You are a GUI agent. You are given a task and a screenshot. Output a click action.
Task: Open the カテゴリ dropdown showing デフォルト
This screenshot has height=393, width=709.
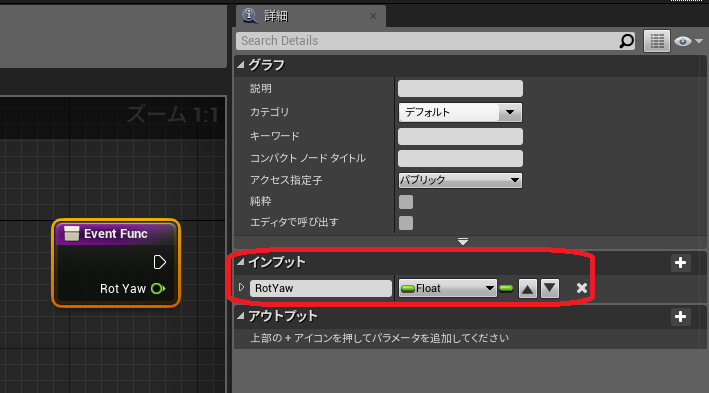pos(460,112)
